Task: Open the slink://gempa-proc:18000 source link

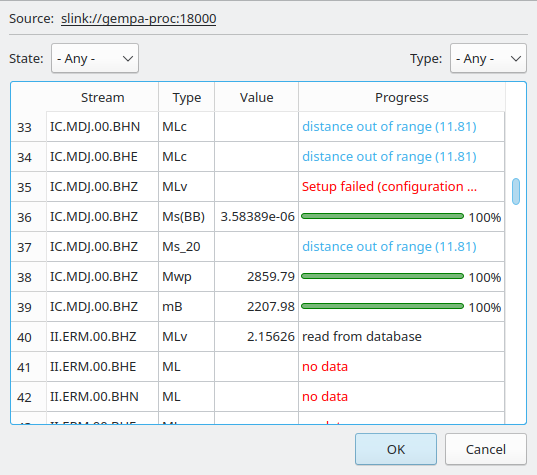Action: (138, 18)
